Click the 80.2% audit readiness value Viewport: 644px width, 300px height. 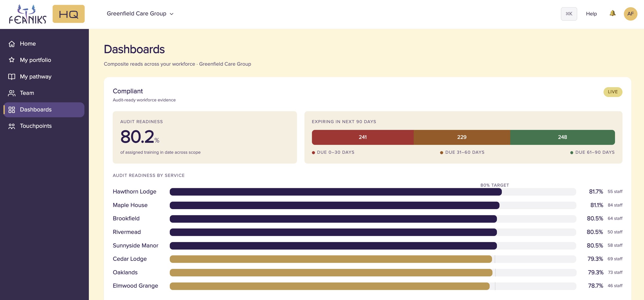tap(140, 137)
